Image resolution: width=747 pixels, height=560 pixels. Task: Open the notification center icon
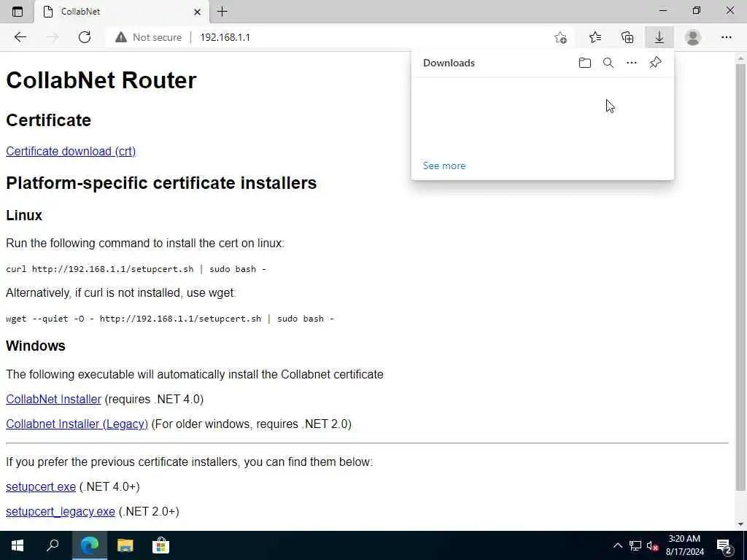click(724, 545)
